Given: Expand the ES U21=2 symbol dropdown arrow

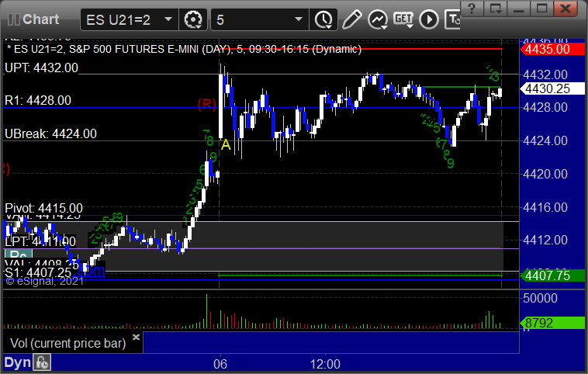Looking at the screenshot, I should (x=168, y=19).
